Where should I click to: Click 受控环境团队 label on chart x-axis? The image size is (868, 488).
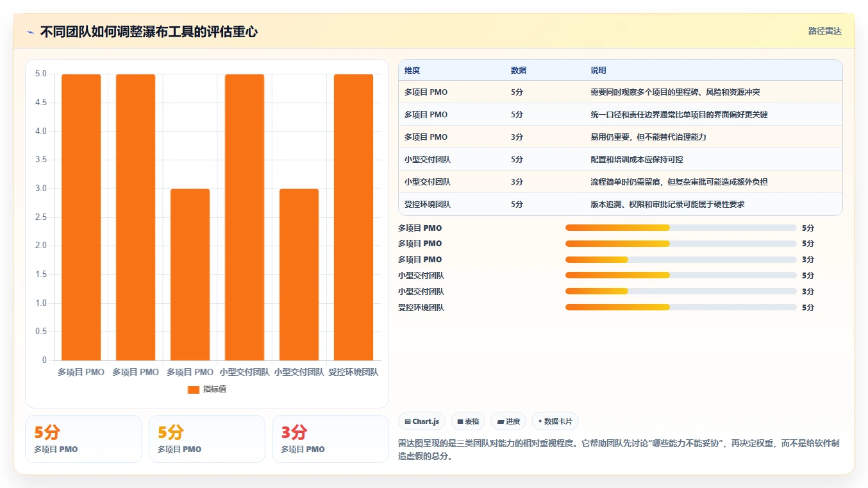353,372
